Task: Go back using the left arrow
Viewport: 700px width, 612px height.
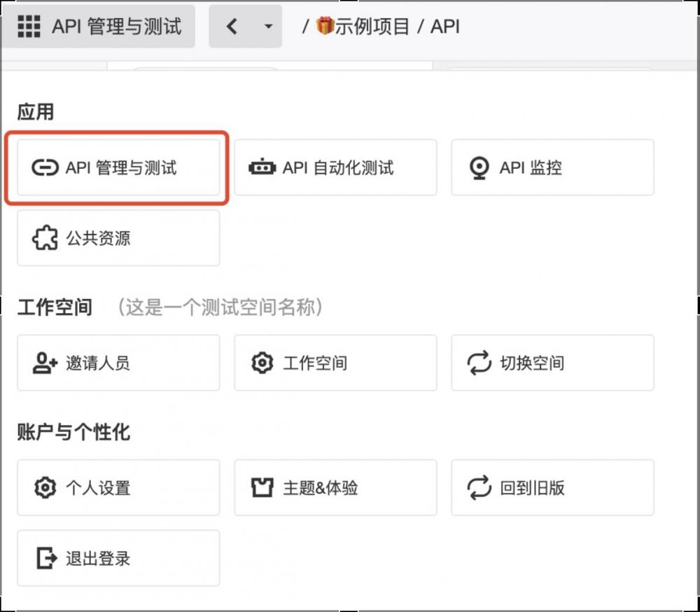Action: (x=232, y=27)
